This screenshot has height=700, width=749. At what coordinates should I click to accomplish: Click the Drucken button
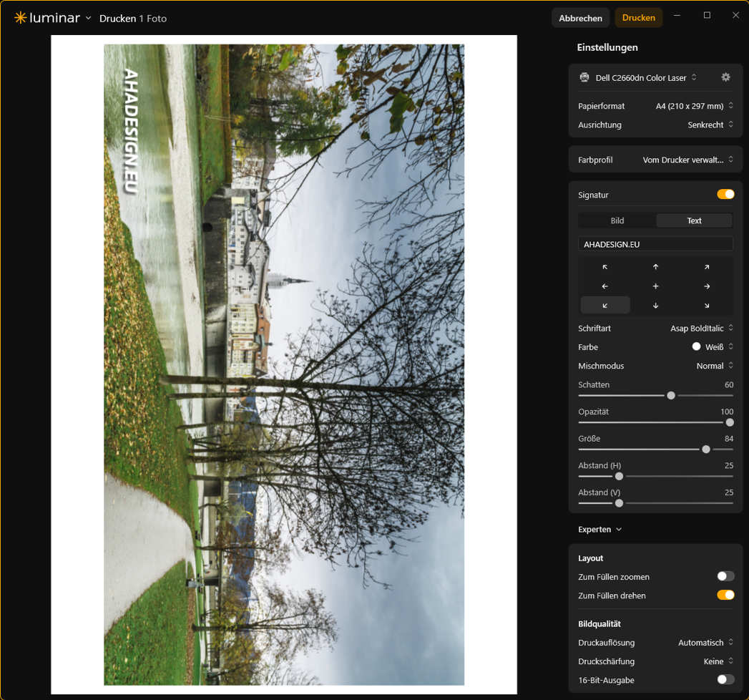pos(638,18)
